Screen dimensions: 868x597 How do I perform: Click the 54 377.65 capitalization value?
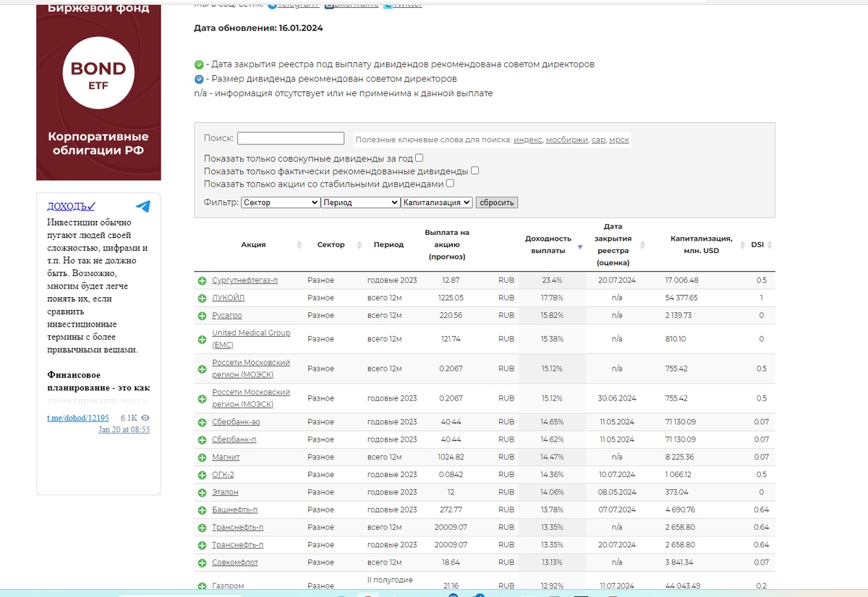click(x=681, y=298)
